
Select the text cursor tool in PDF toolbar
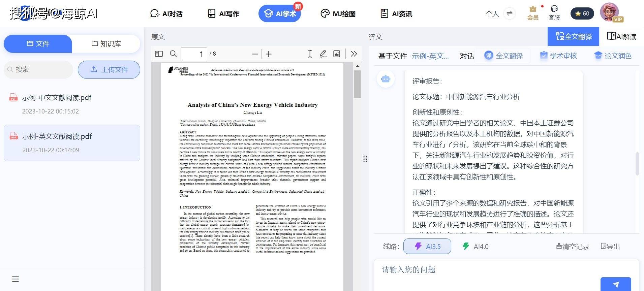(310, 54)
